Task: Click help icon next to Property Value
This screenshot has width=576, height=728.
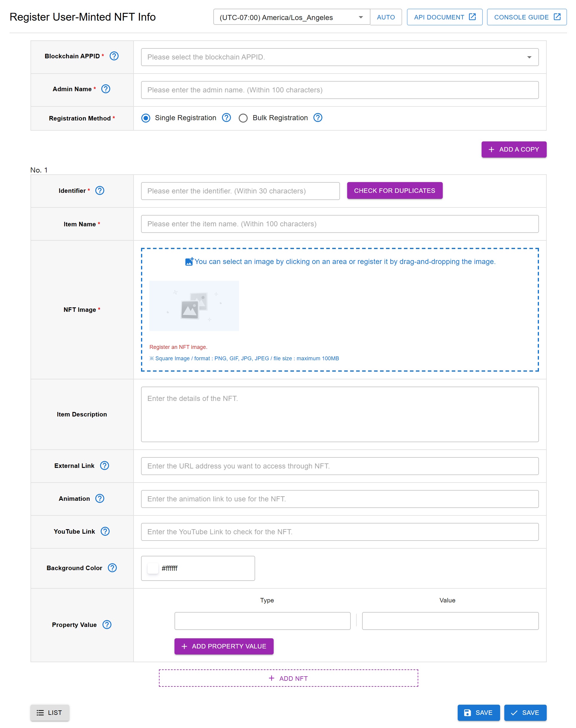Action: click(107, 624)
